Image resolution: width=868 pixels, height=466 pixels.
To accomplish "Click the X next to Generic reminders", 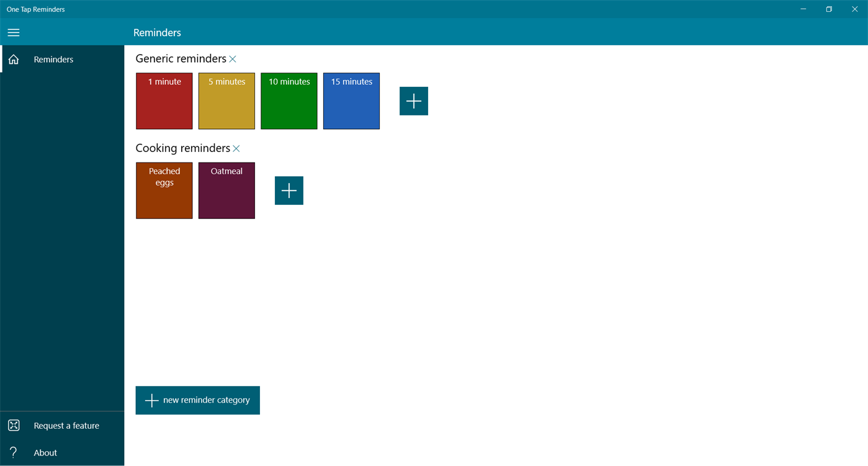I will click(233, 58).
